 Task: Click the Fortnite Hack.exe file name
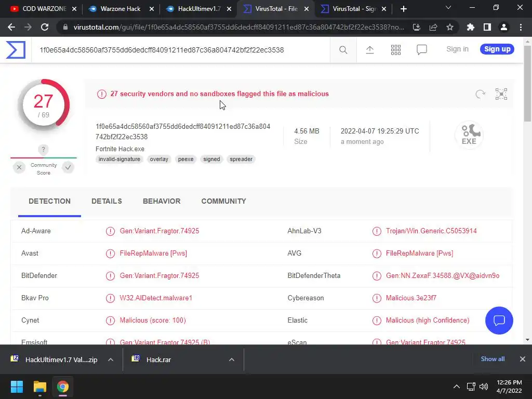[120, 149]
